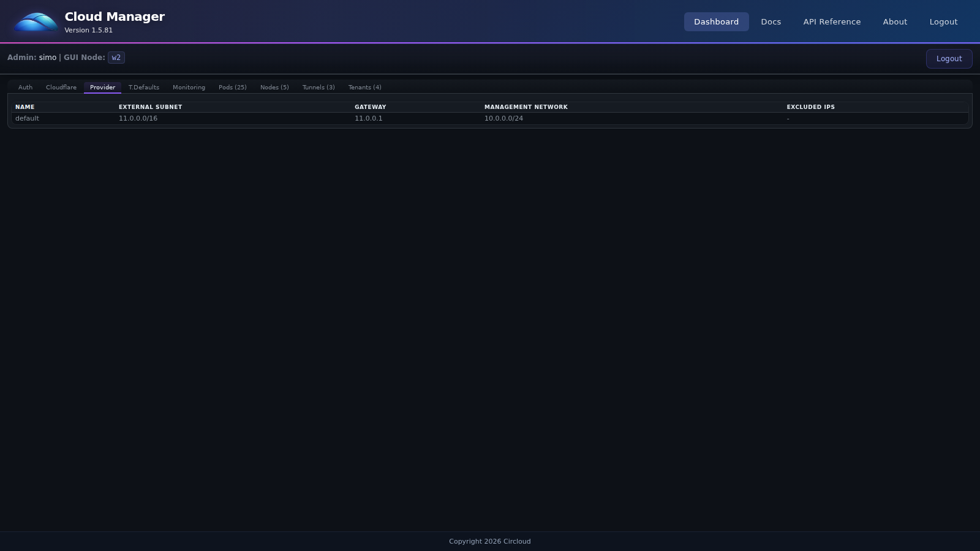Viewport: 980px width, 551px height.
Task: Navigate to the API Reference
Action: [832, 21]
